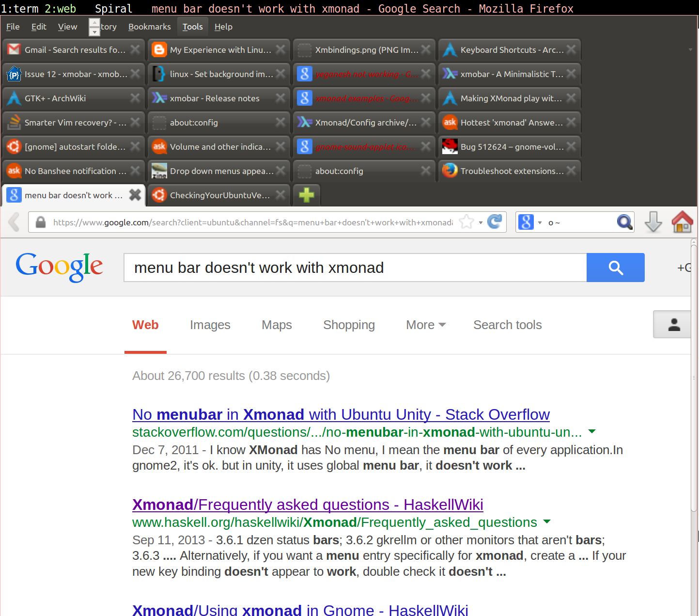Close the CheckingYourUbuntuVersion tab

pos(280,195)
